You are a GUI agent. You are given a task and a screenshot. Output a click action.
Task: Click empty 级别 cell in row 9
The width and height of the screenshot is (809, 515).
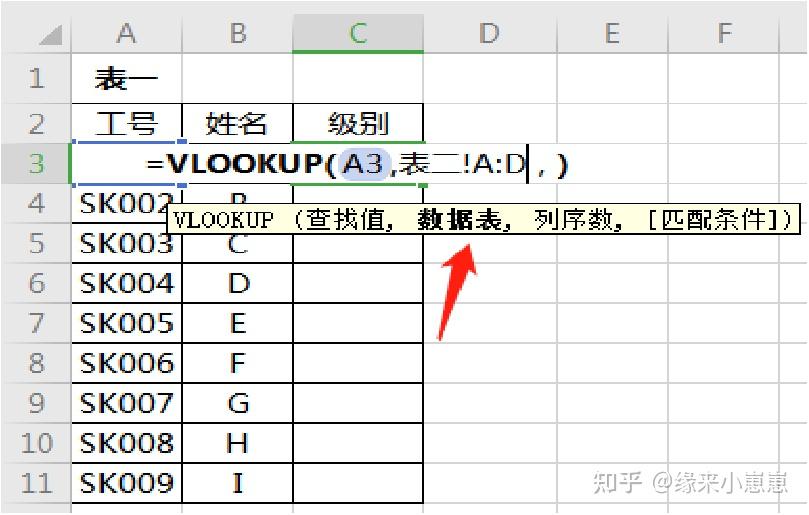[x=358, y=403]
